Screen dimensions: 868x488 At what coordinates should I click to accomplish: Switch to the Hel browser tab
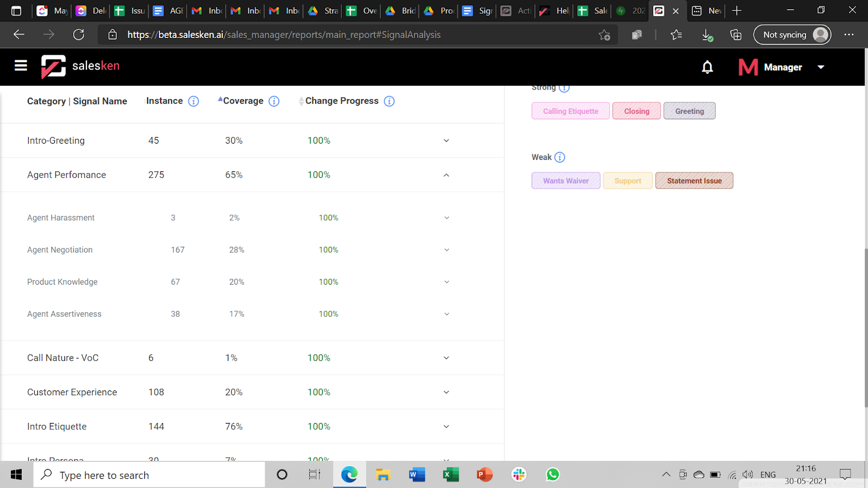pos(554,11)
